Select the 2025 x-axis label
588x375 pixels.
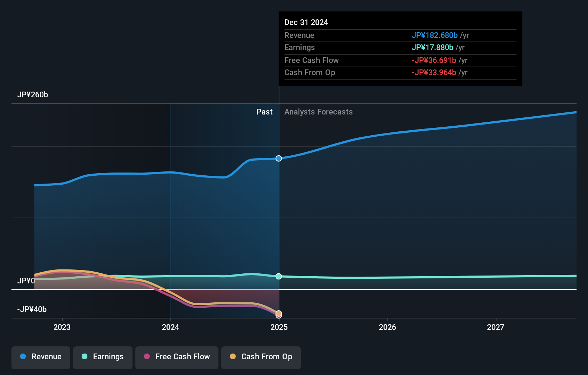pyautogui.click(x=279, y=327)
